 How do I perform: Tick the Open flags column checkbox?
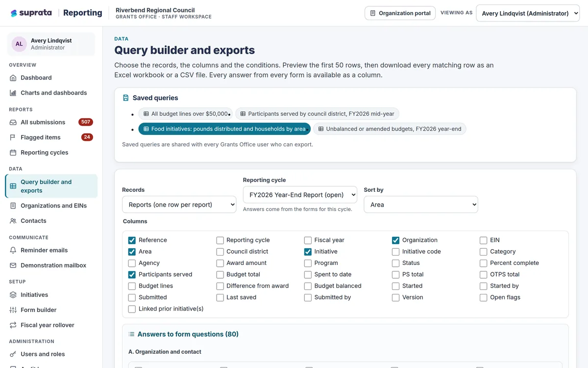(484, 297)
